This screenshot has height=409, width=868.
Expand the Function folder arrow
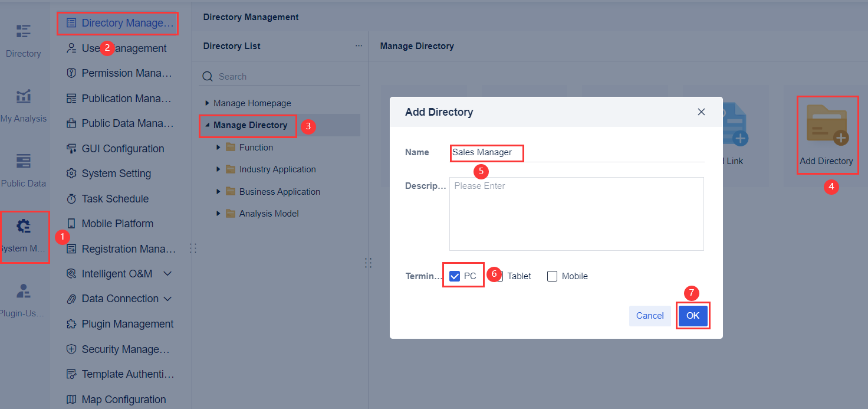(218, 148)
